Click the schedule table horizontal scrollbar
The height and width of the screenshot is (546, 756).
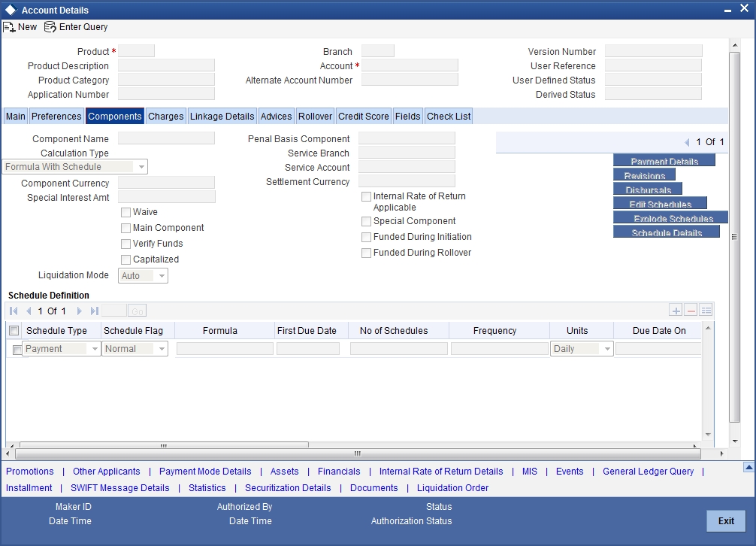coord(164,444)
